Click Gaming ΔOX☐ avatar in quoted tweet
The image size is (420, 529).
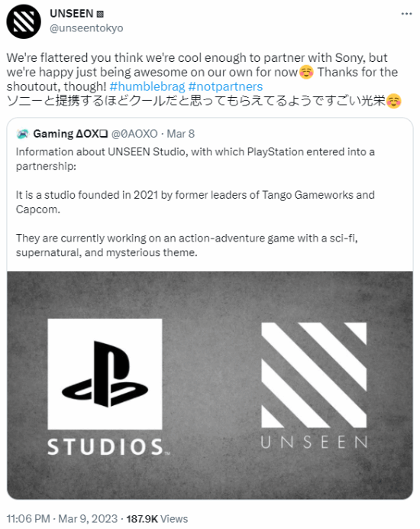[x=23, y=134]
